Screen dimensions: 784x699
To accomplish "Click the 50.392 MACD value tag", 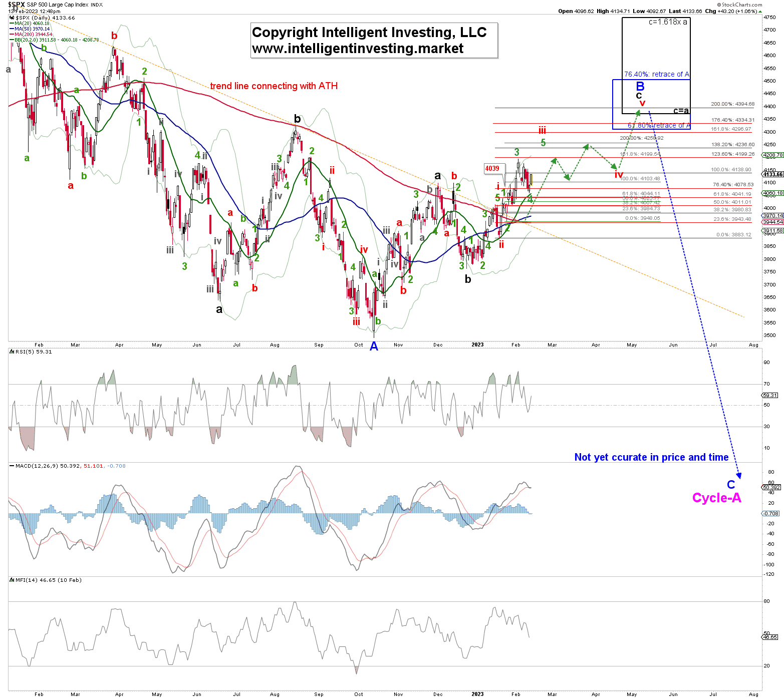I will (x=771, y=488).
